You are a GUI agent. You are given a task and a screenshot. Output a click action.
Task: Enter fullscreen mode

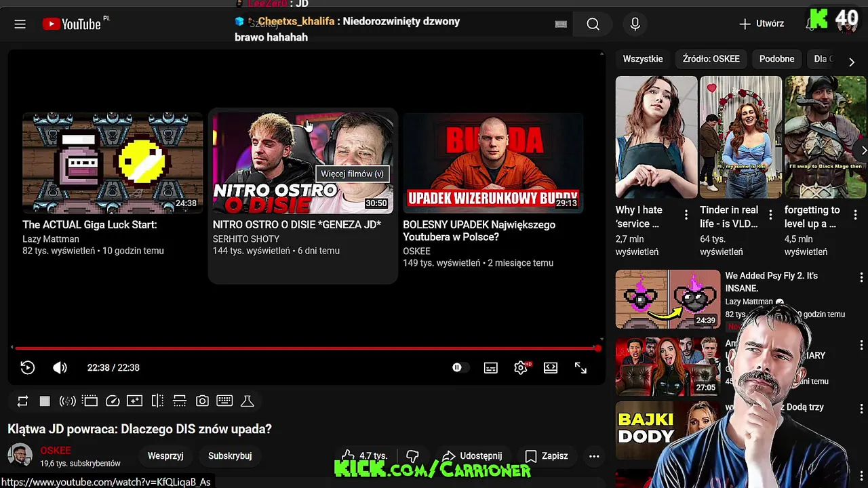580,367
